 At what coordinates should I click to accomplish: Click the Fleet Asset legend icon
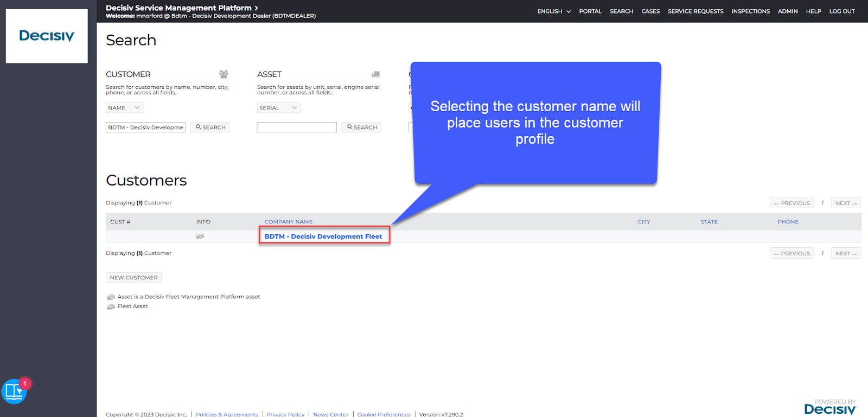(111, 307)
